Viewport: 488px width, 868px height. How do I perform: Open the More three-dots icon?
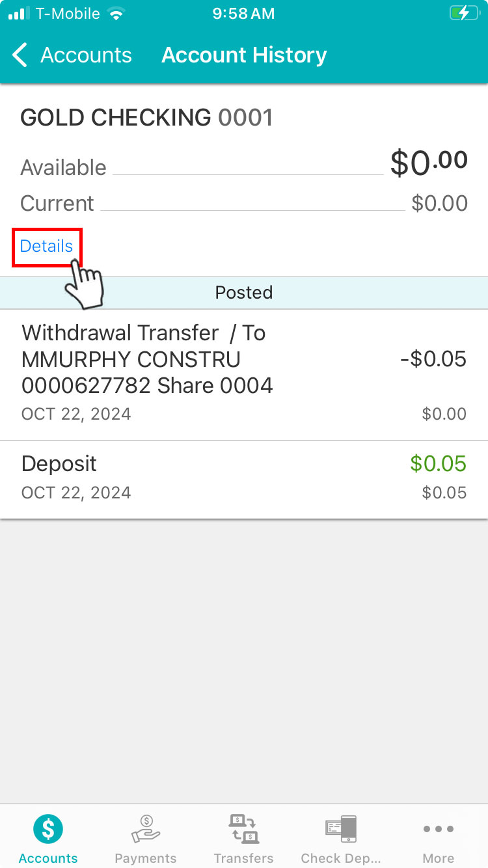438,829
